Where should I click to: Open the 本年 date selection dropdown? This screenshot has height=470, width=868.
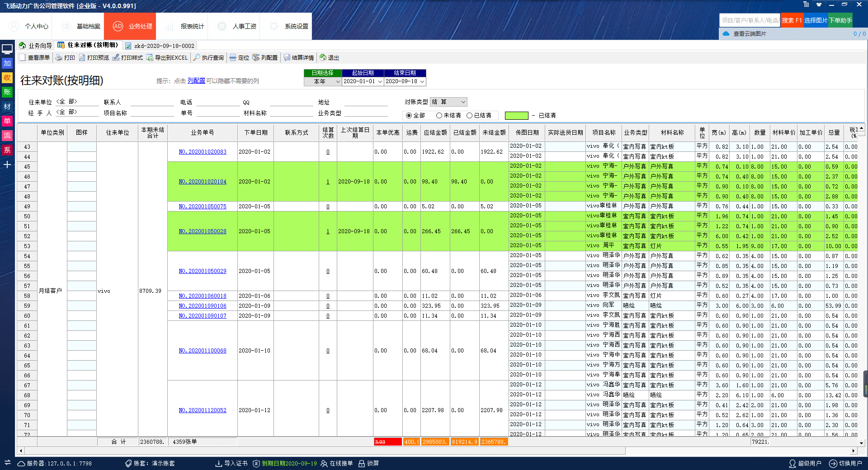[338, 82]
